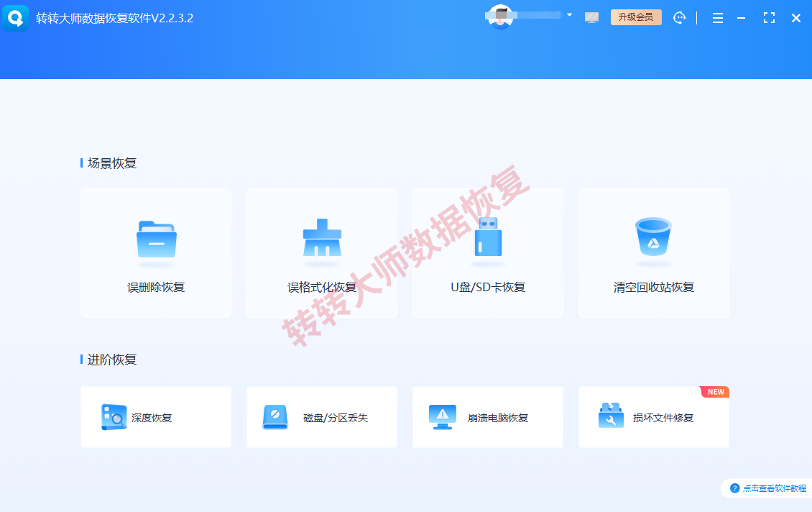Click the NEW badge on 损坏文件修复
The image size is (812, 512).
click(x=715, y=392)
